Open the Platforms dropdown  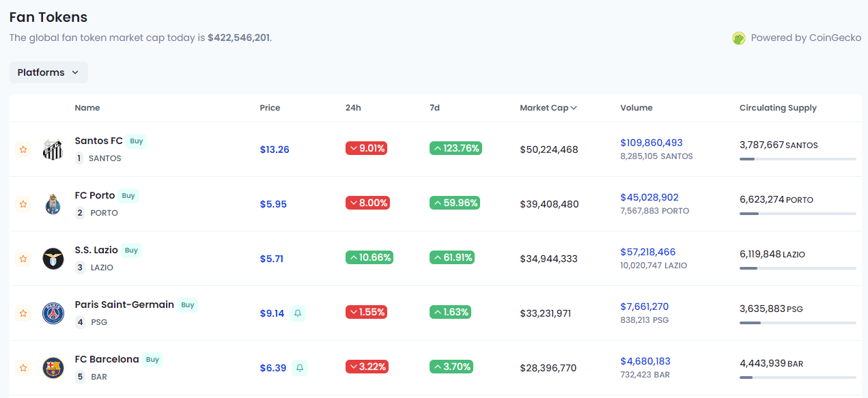[x=48, y=72]
